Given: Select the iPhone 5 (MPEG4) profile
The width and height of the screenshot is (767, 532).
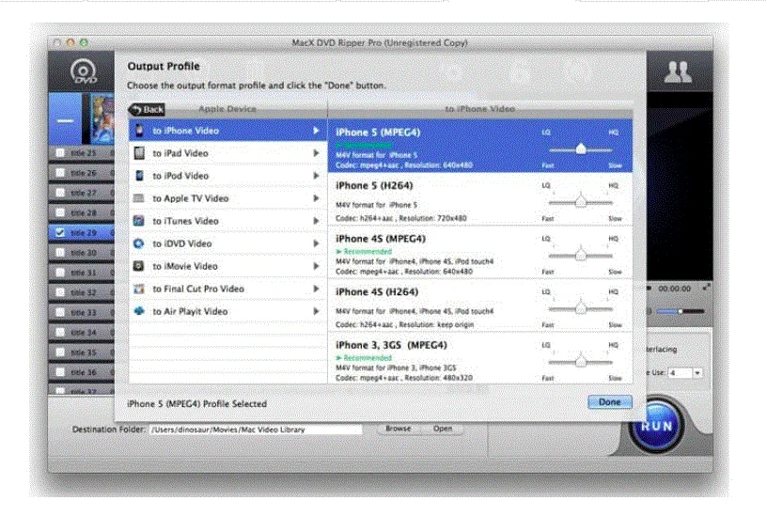Looking at the screenshot, I should tap(480, 146).
